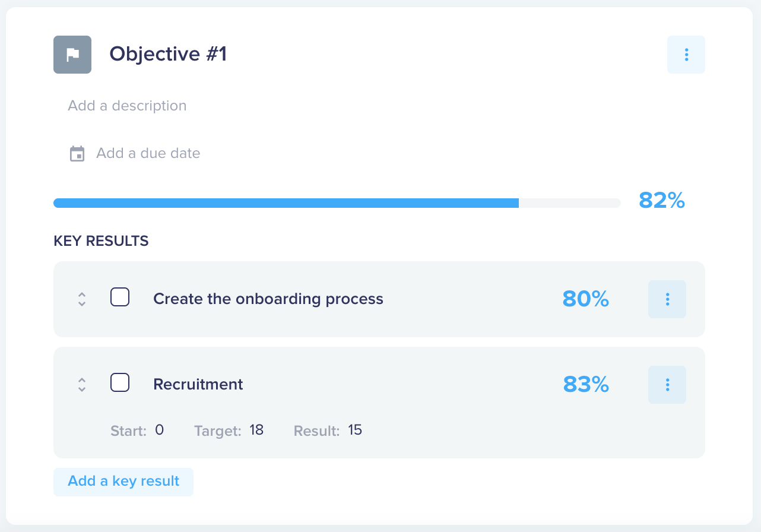Click the 80% progress value for onboarding

(x=586, y=299)
